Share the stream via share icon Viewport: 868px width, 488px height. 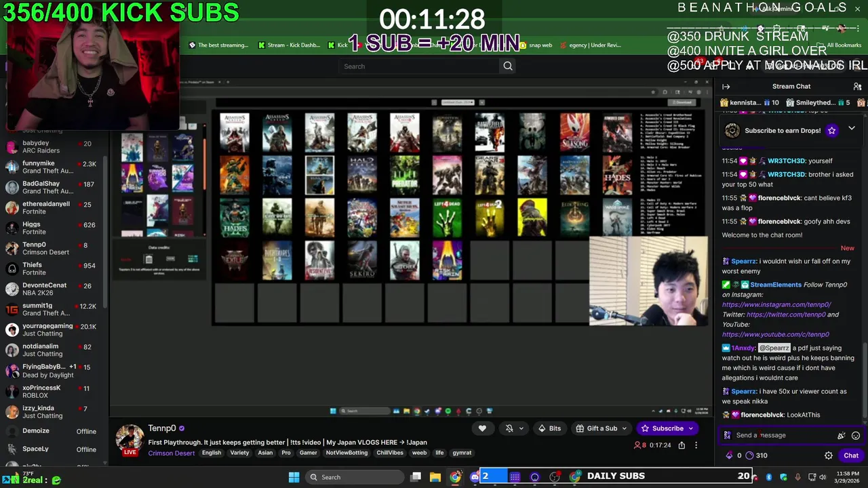pos(682,445)
